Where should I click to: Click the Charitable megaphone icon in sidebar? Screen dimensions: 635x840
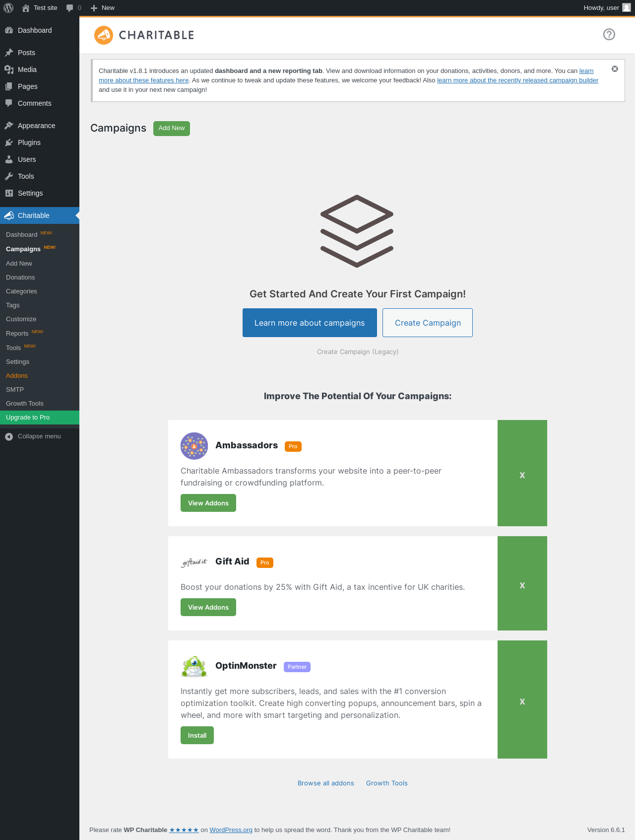point(9,215)
